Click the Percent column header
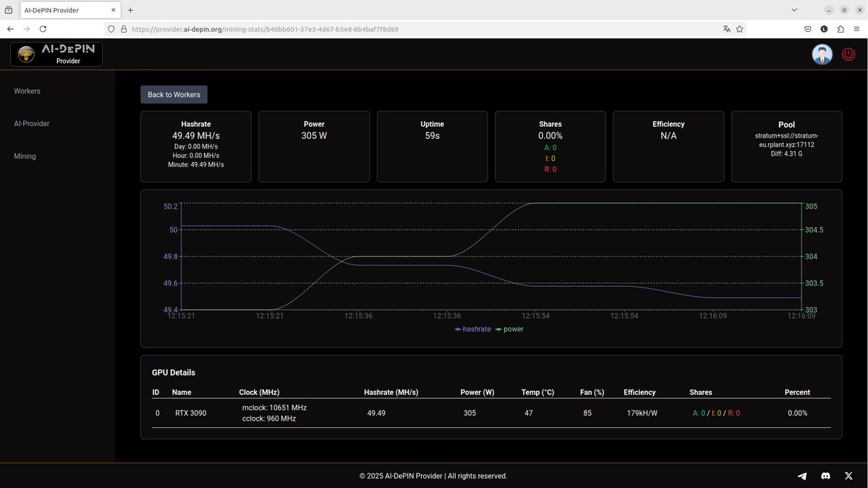 [797, 392]
